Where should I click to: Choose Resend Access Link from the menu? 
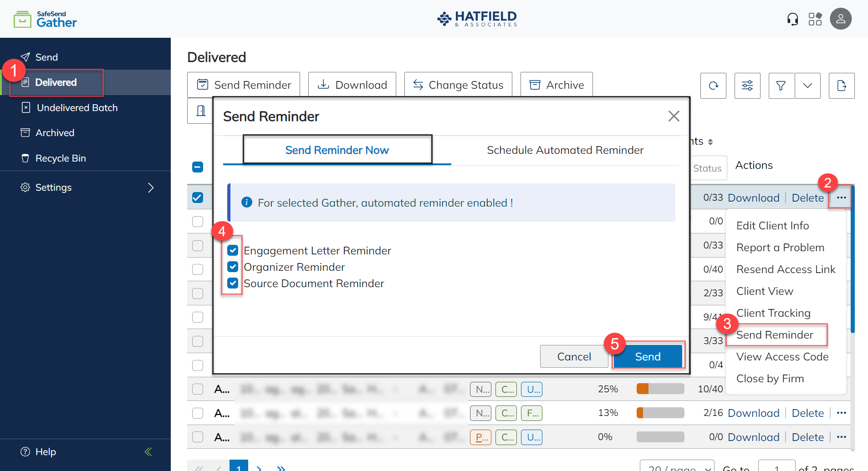[786, 269]
